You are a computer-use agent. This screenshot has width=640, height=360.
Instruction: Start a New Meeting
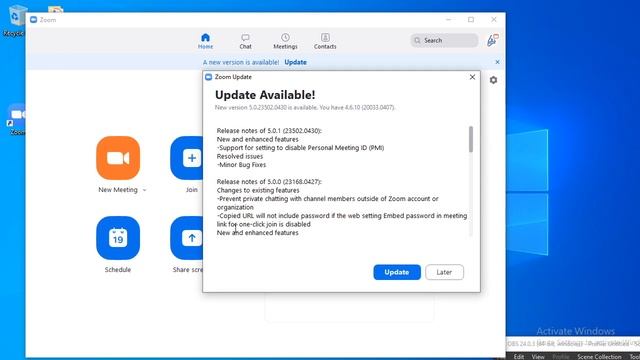118,158
